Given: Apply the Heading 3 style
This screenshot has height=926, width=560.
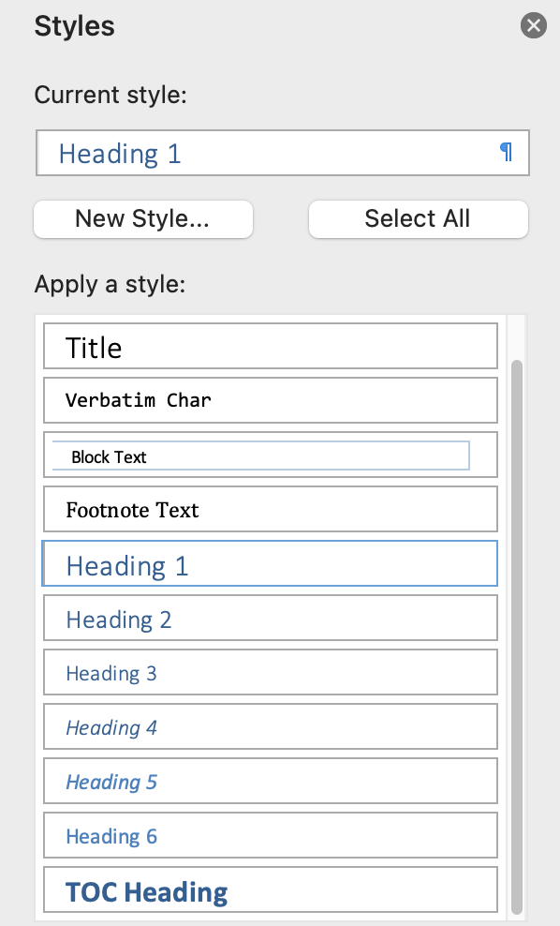Looking at the screenshot, I should pyautogui.click(x=270, y=672).
